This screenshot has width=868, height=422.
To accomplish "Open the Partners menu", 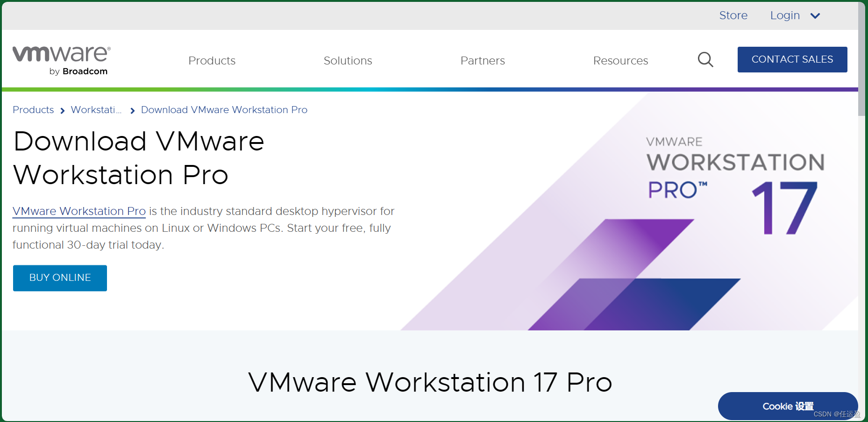I will [x=483, y=60].
